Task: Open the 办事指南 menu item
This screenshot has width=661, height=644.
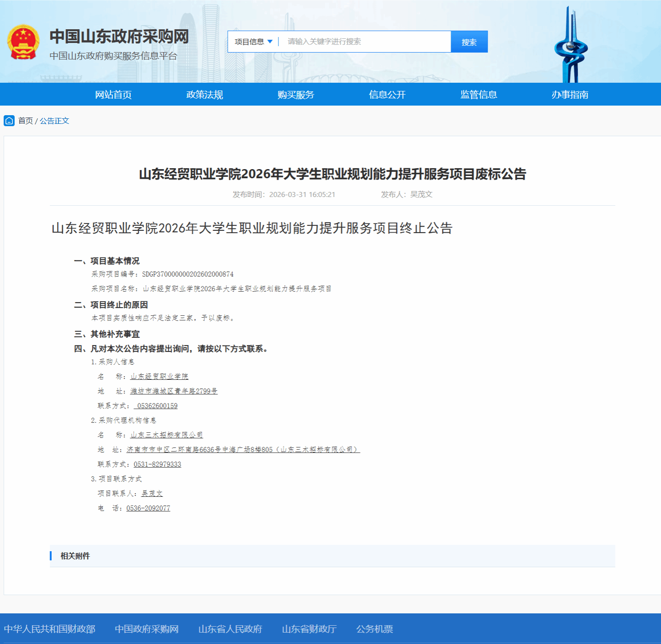Action: click(570, 95)
